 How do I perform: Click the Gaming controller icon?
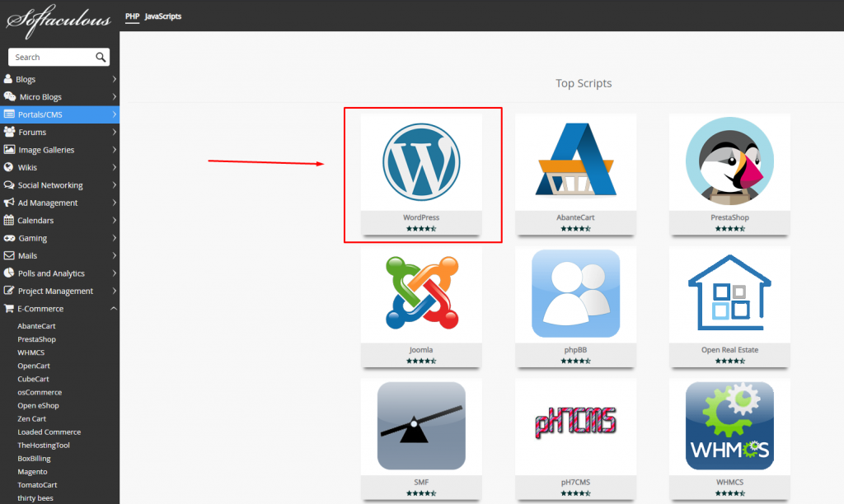click(9, 238)
